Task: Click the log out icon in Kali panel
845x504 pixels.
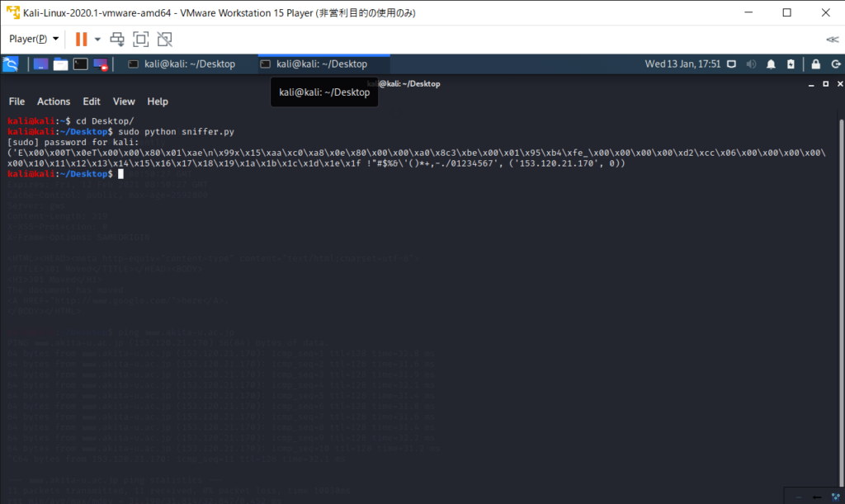Action: [833, 64]
